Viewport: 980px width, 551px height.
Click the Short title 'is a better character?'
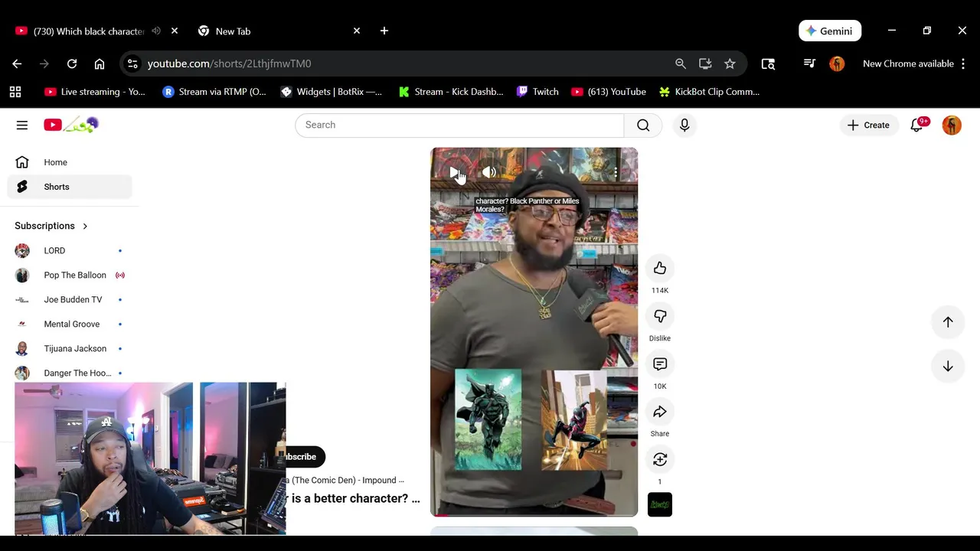point(353,498)
